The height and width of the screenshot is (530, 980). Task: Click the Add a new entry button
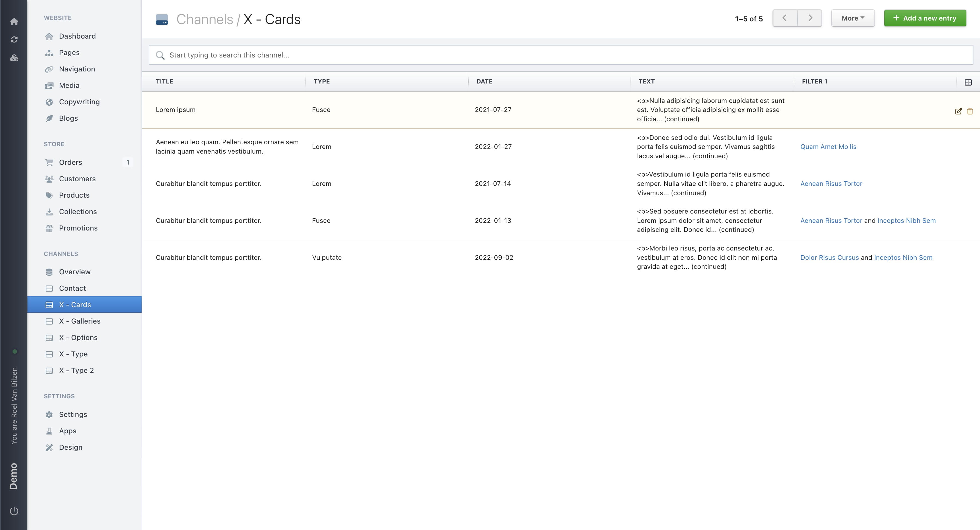925,18
